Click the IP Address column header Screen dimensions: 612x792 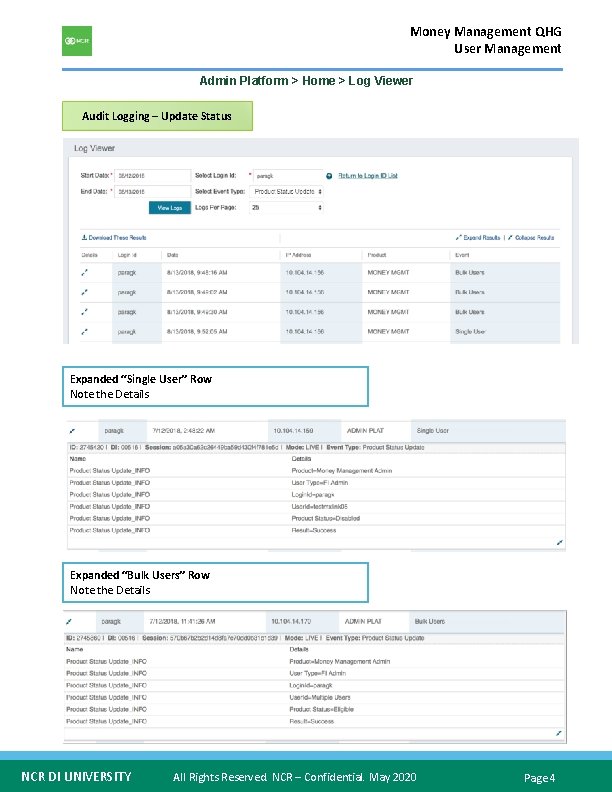click(298, 255)
